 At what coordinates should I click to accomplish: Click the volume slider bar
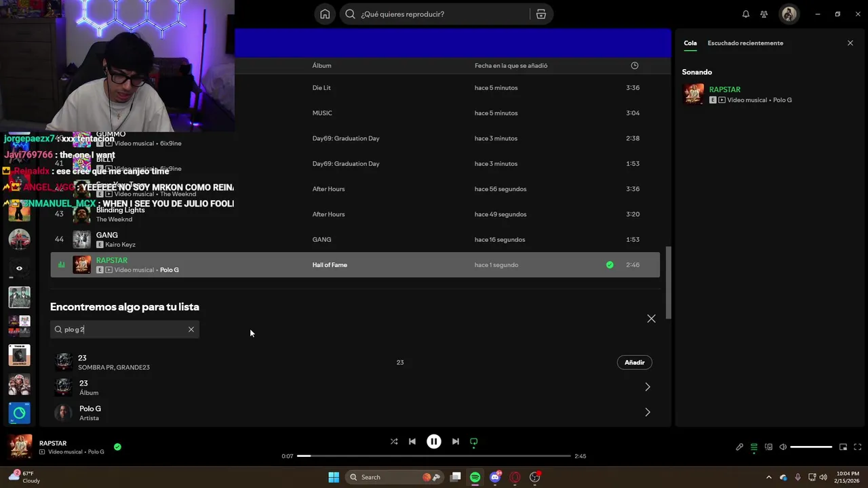[811, 447]
